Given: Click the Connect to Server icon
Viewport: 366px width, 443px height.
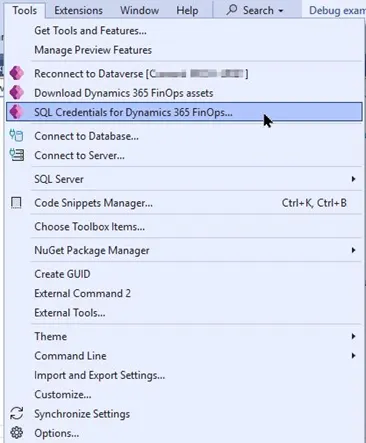Looking at the screenshot, I should pos(16,155).
